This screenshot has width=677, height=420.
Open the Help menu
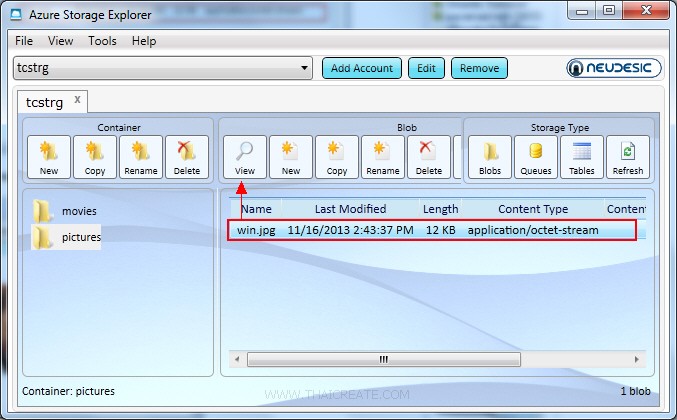[x=144, y=41]
